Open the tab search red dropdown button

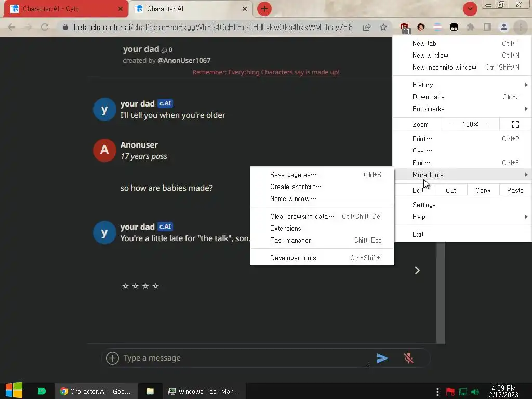(x=470, y=9)
